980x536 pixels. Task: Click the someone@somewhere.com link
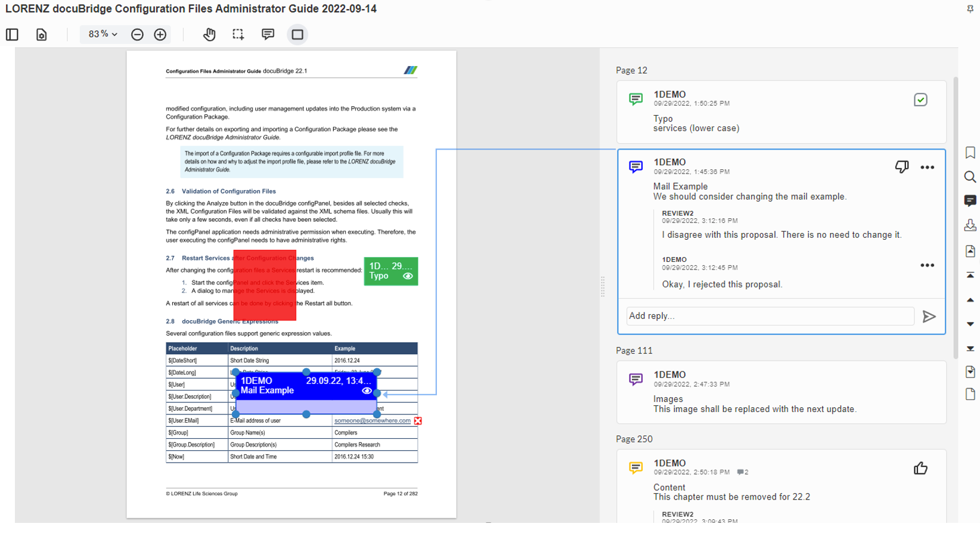[372, 420]
